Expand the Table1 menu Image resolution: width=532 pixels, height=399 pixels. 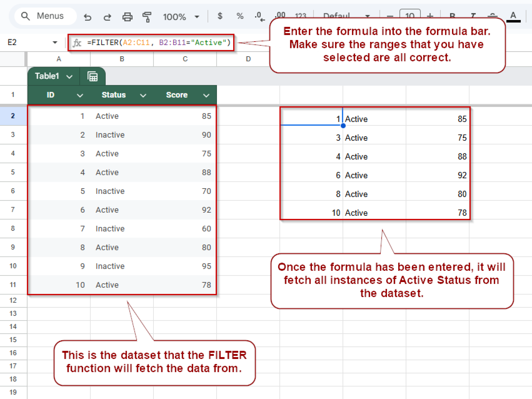(69, 76)
